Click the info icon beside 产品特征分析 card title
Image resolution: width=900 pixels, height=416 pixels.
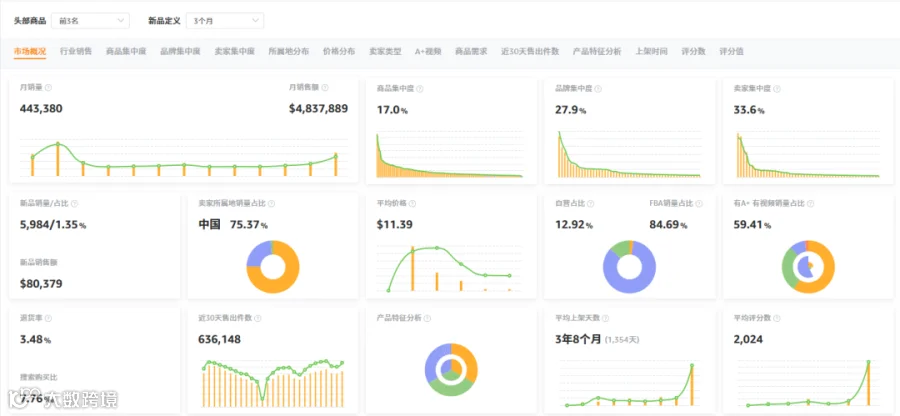coord(428,318)
